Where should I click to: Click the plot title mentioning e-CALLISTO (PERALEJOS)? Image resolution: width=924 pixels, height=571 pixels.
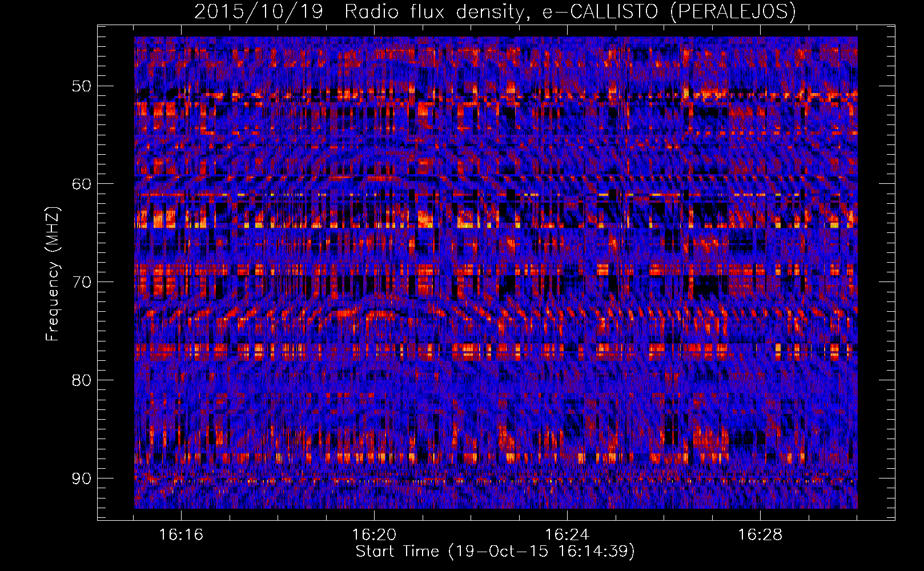click(x=495, y=11)
